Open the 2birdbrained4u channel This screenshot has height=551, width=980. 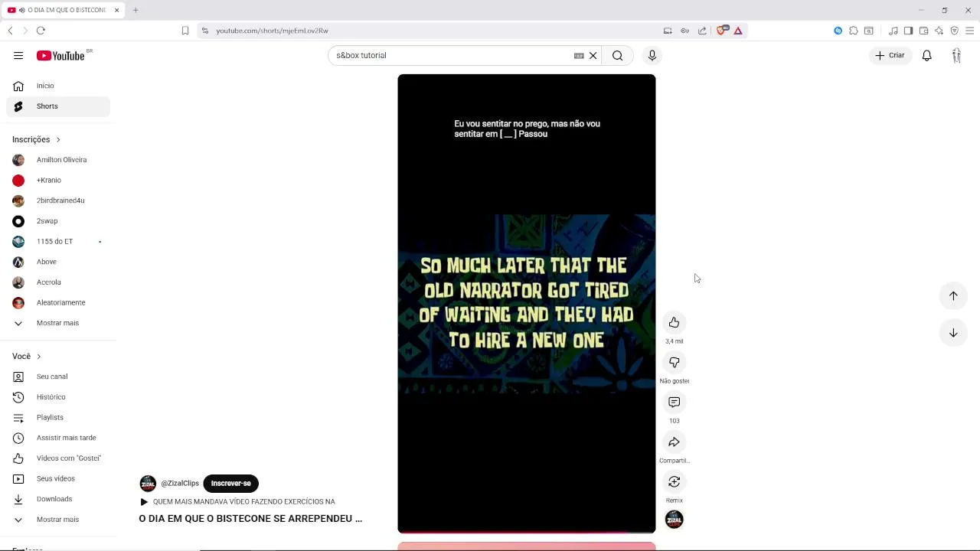click(x=58, y=201)
